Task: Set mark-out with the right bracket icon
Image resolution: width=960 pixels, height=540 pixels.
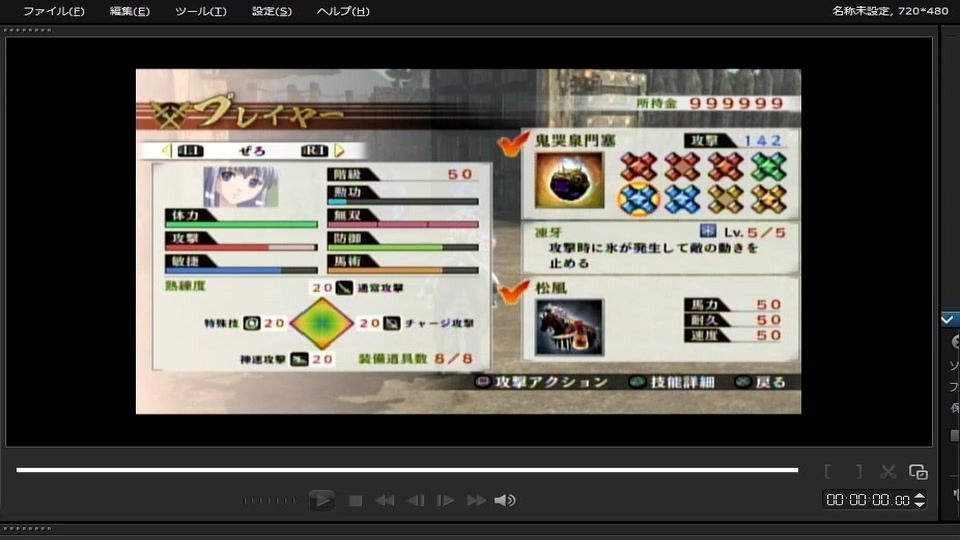Action: pyautogui.click(x=858, y=471)
